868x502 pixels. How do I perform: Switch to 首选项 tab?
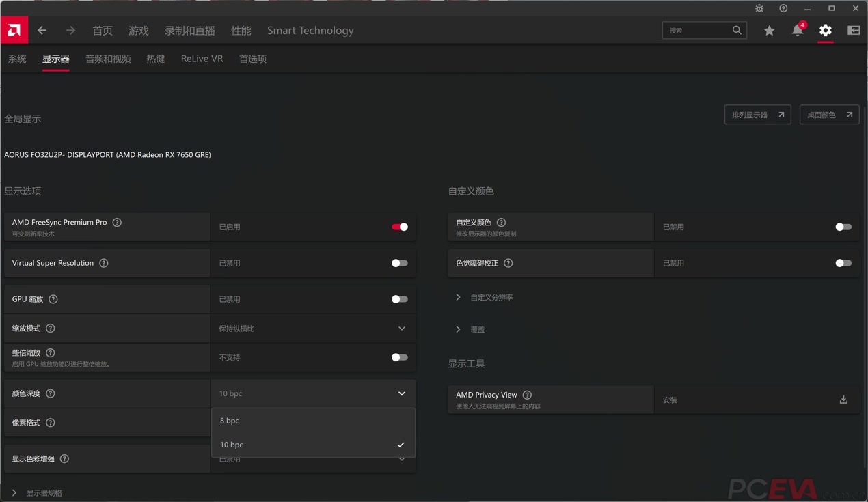(x=253, y=59)
